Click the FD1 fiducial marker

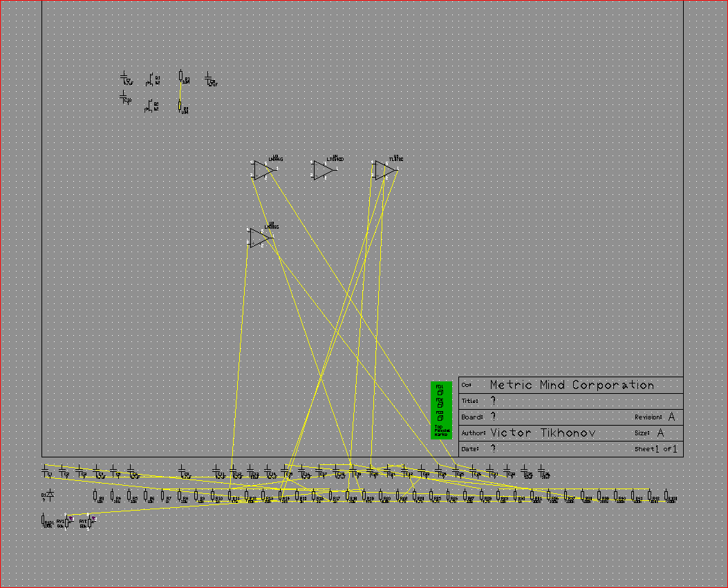pos(440,391)
